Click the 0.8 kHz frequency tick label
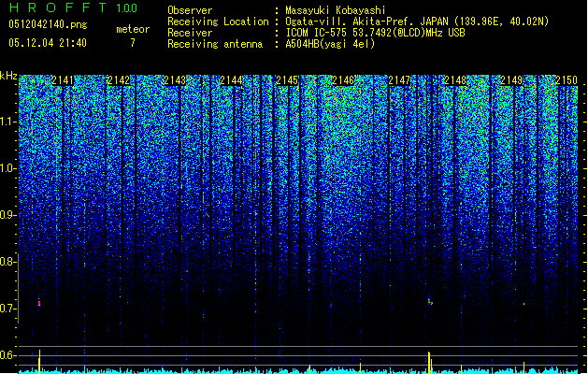 click(x=7, y=262)
